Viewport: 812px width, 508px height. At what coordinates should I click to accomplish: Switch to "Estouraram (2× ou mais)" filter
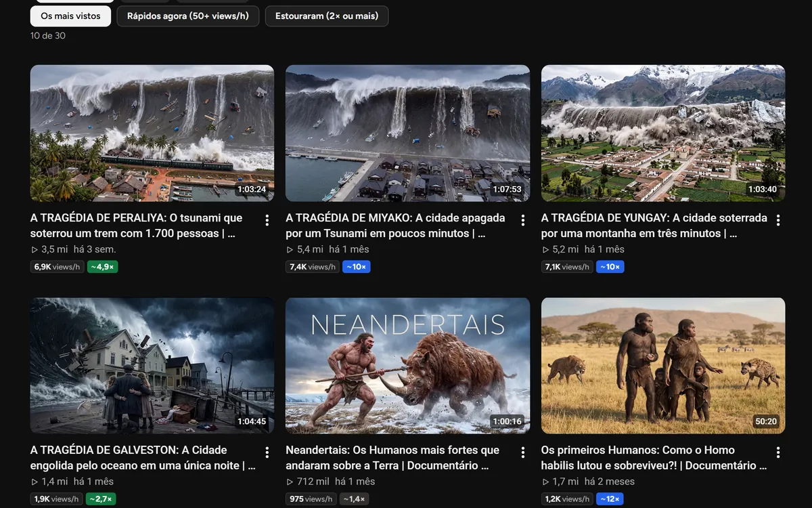[x=327, y=16]
